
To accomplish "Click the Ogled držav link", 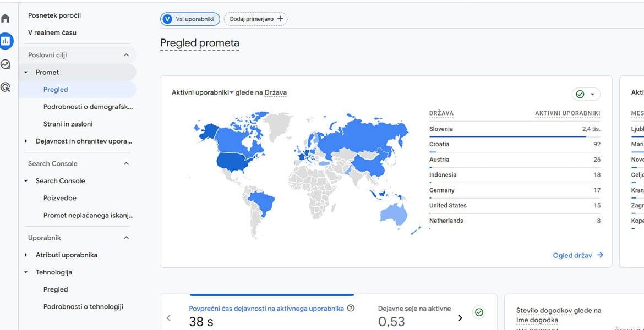I will pyautogui.click(x=578, y=255).
